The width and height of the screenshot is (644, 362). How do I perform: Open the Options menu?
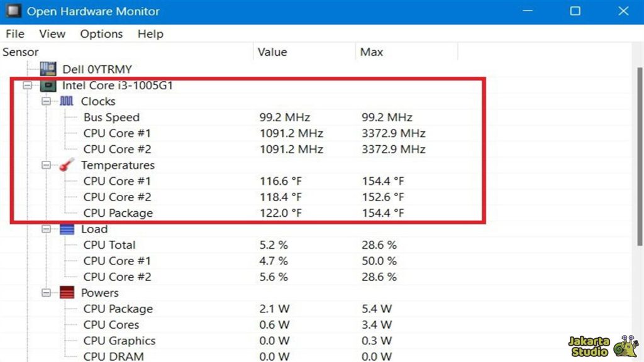[x=101, y=34]
